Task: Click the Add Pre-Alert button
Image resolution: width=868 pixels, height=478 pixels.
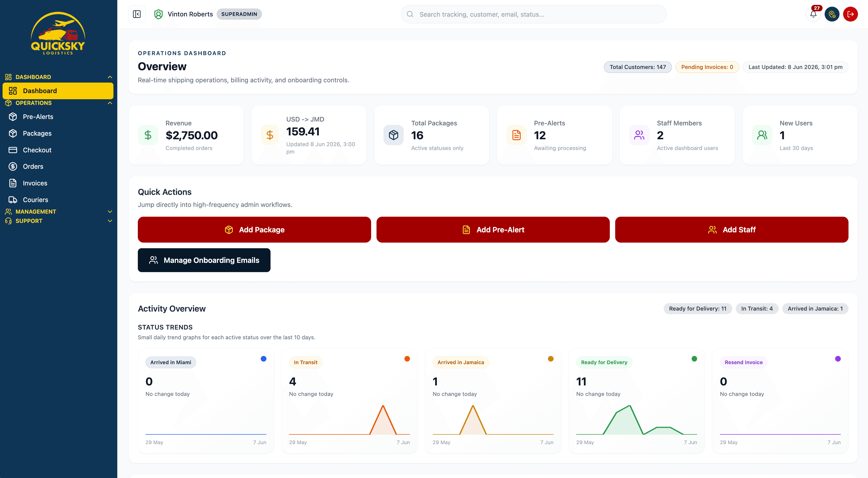Action: point(493,230)
